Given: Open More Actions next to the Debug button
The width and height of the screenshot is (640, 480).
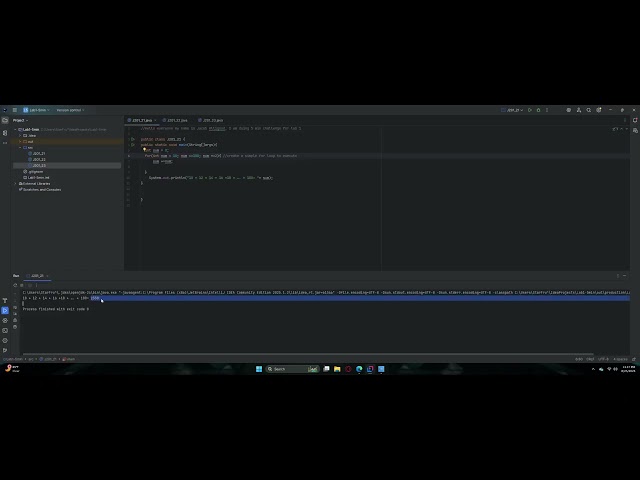Looking at the screenshot, I should (547, 110).
